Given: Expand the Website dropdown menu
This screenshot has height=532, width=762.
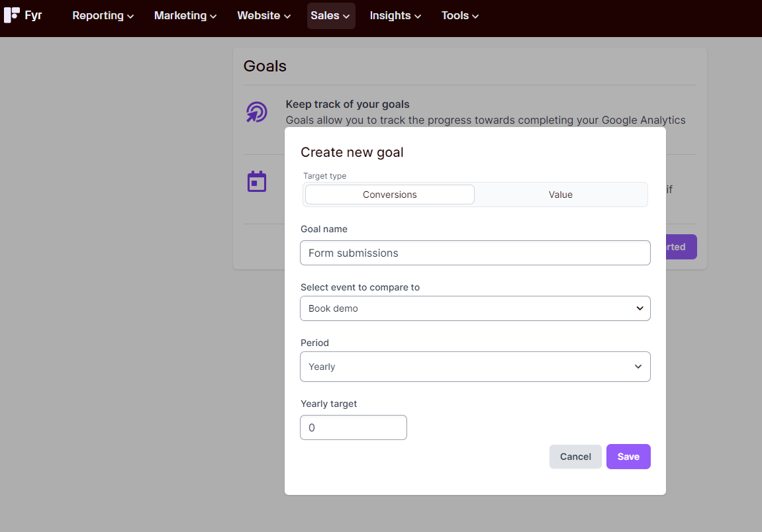Looking at the screenshot, I should [263, 16].
